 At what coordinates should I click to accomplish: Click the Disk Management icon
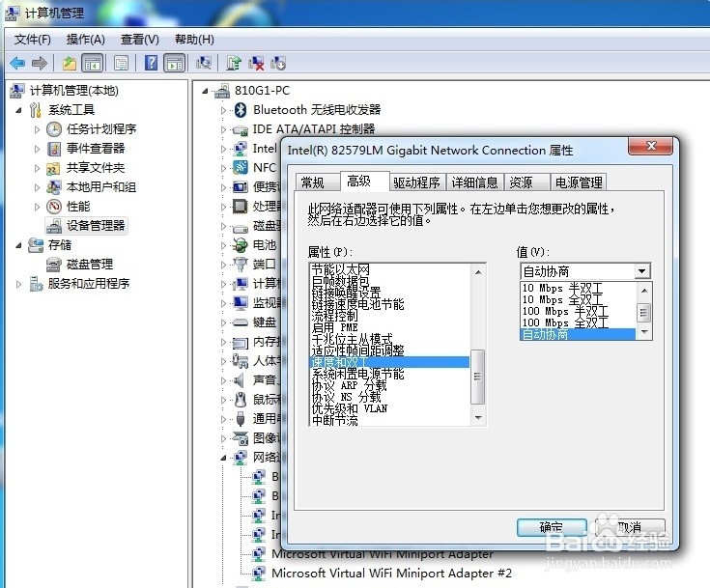pyautogui.click(x=54, y=265)
